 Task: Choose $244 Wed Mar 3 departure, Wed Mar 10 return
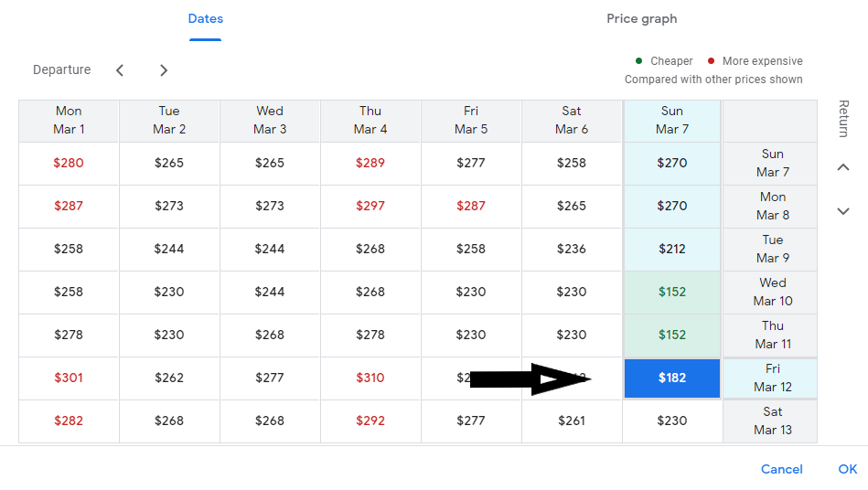(x=270, y=292)
